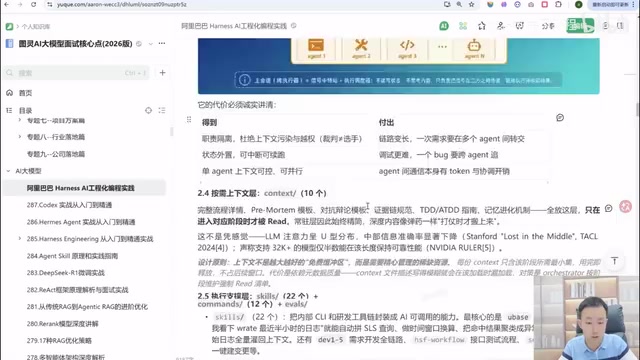The image size is (640, 360).
Task: Click the agent diagram banner image
Action: click(x=399, y=66)
